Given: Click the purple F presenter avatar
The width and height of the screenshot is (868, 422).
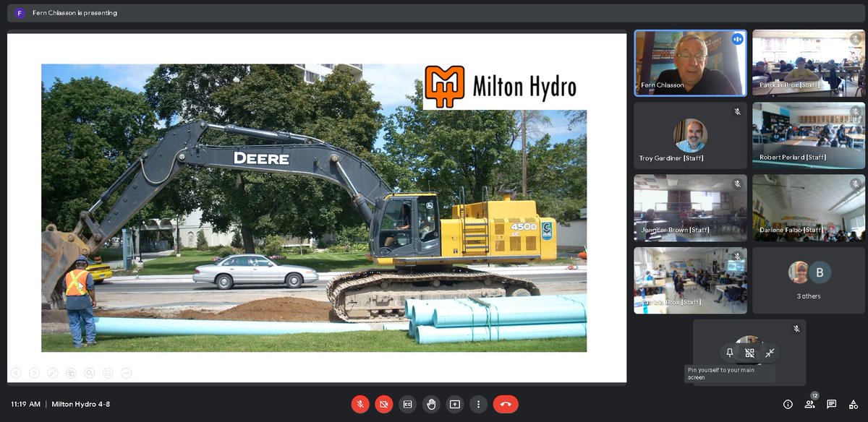Looking at the screenshot, I should [x=20, y=13].
